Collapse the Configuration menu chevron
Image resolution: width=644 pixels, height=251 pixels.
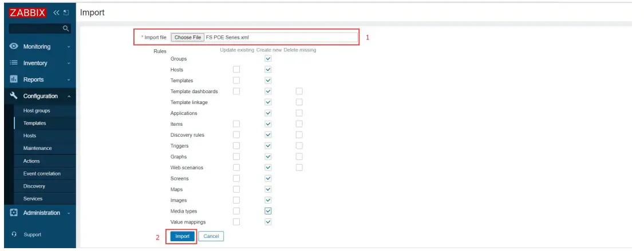click(69, 97)
